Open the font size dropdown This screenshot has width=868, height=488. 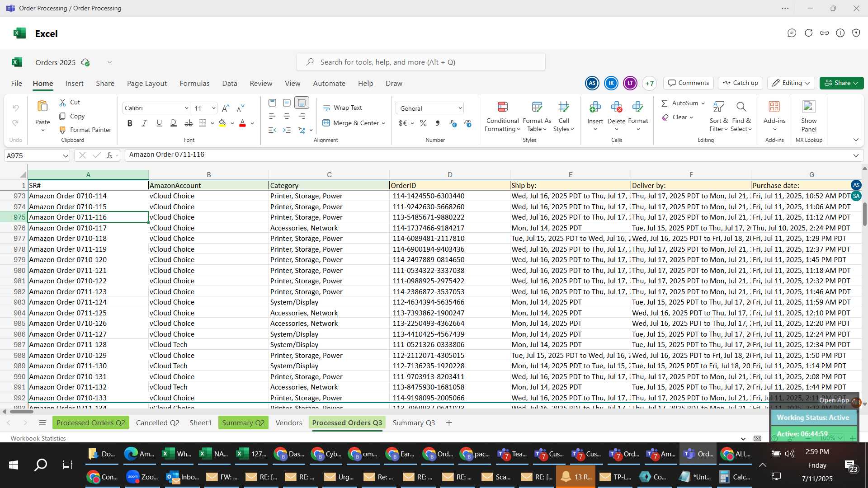pos(213,108)
